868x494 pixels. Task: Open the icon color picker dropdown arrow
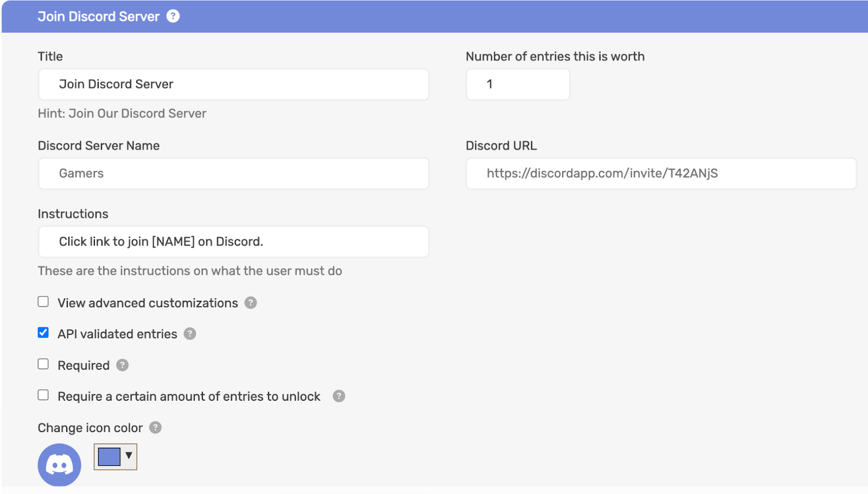tap(129, 455)
